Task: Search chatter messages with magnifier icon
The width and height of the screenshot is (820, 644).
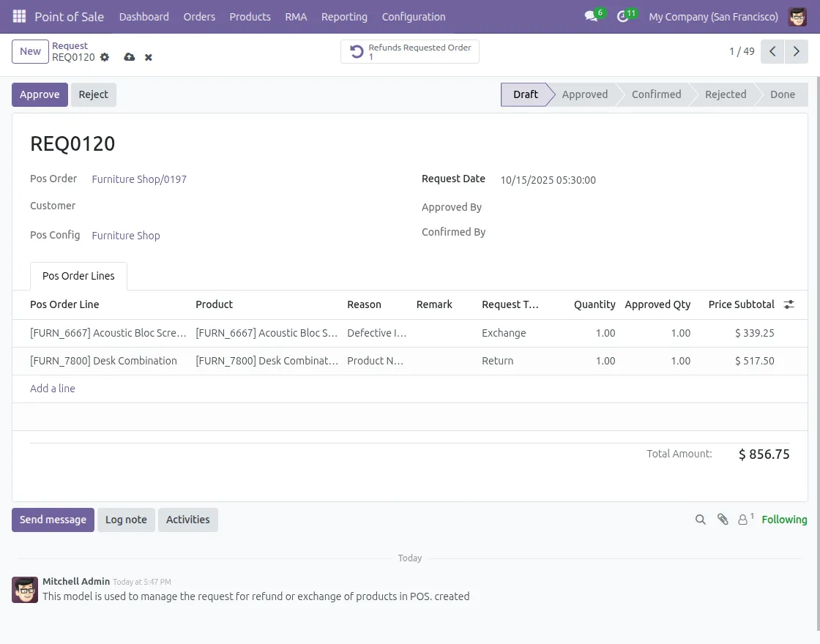Action: pyautogui.click(x=701, y=520)
